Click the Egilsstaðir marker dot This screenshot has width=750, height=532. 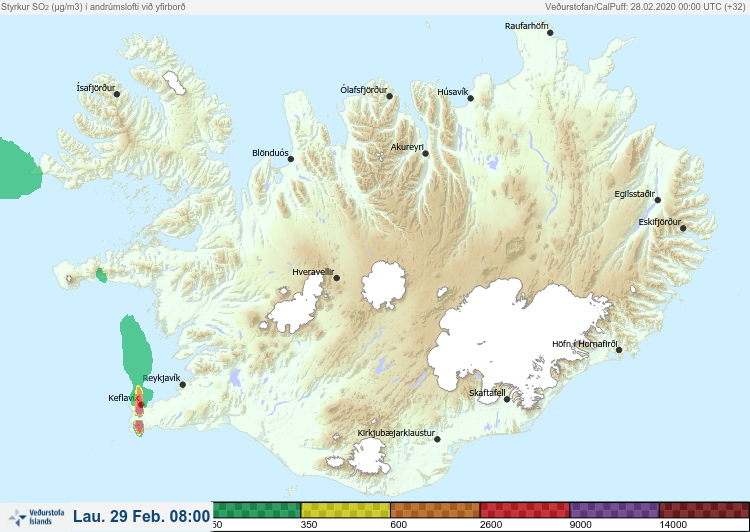658,200
